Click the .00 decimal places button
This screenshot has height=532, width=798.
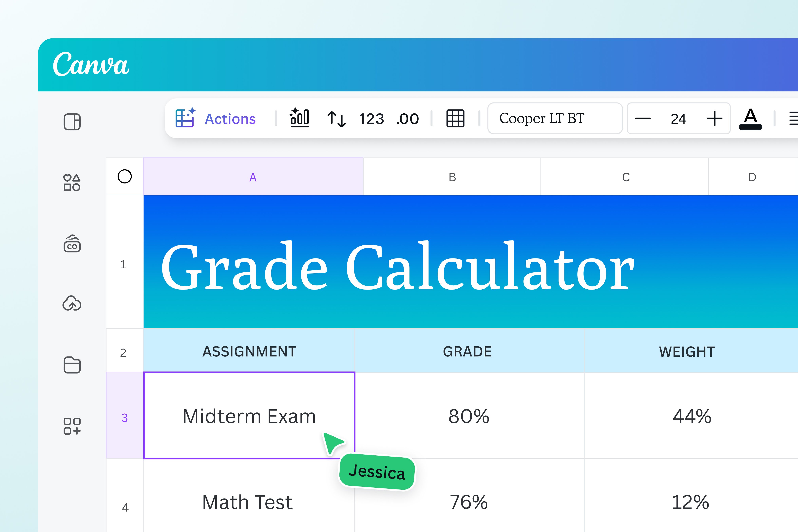coord(407,119)
